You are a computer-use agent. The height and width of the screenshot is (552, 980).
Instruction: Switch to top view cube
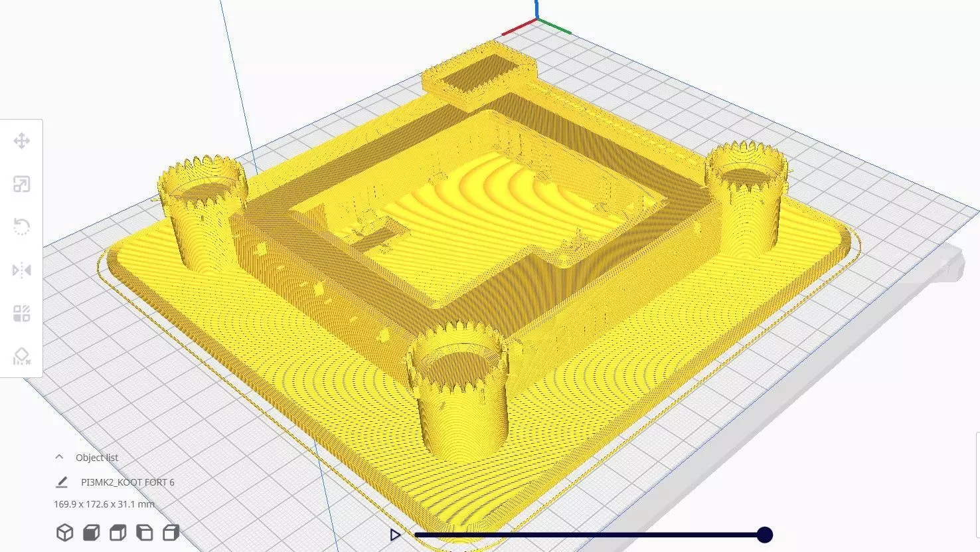tap(118, 533)
